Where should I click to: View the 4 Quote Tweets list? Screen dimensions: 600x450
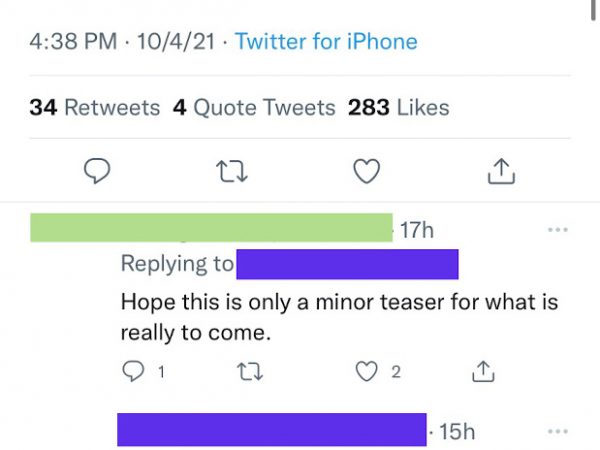pyautogui.click(x=254, y=108)
